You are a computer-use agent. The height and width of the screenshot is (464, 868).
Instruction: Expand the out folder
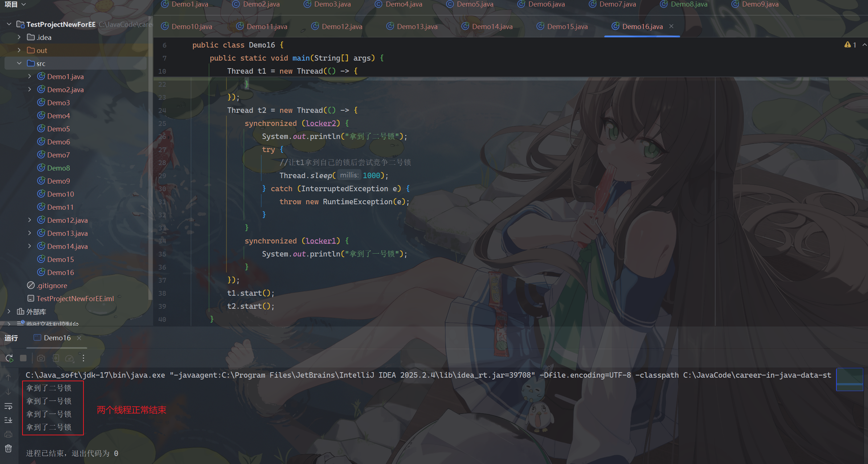pyautogui.click(x=19, y=50)
